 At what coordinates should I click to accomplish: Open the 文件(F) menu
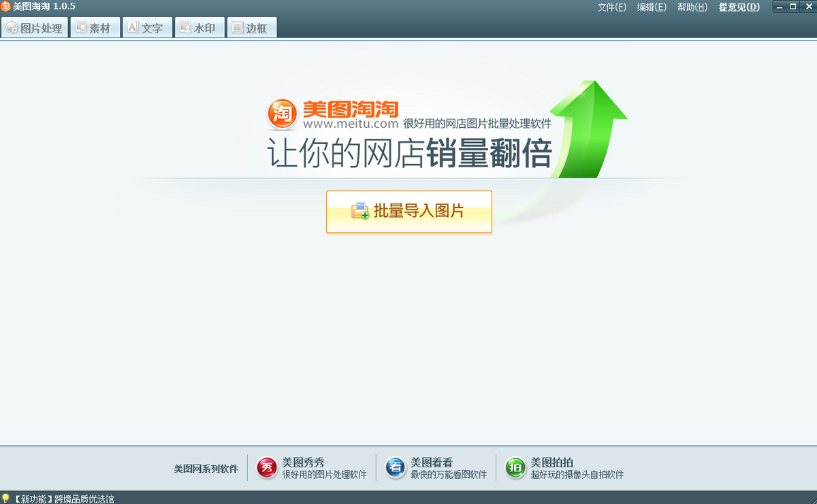611,7
